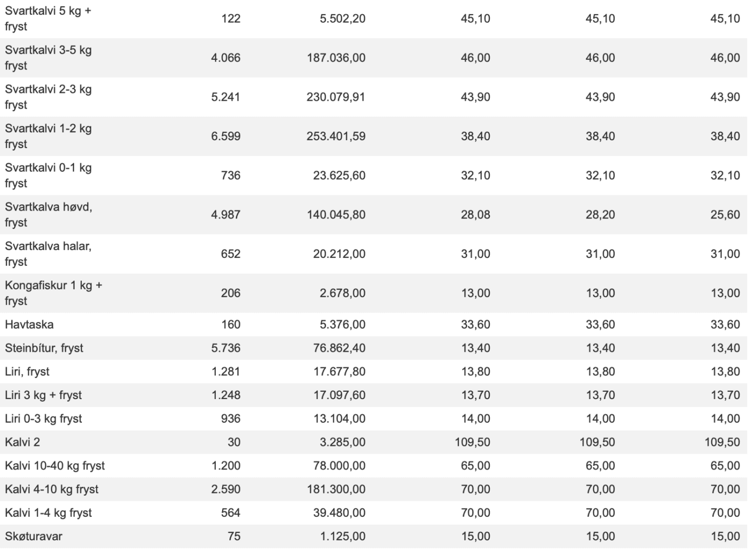Select value 253.401,59 in Svartkalvi 1-2 kg row
This screenshot has width=756, height=554.
pyautogui.click(x=336, y=137)
